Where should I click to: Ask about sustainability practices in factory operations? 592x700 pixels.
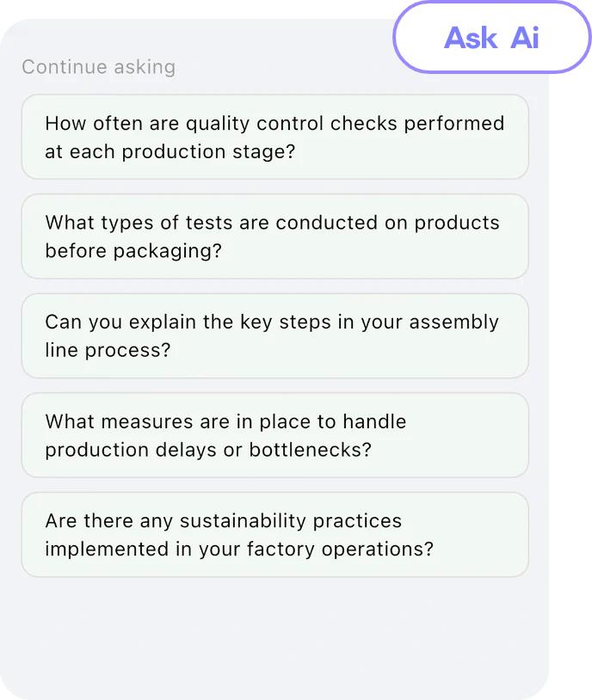[x=274, y=534]
